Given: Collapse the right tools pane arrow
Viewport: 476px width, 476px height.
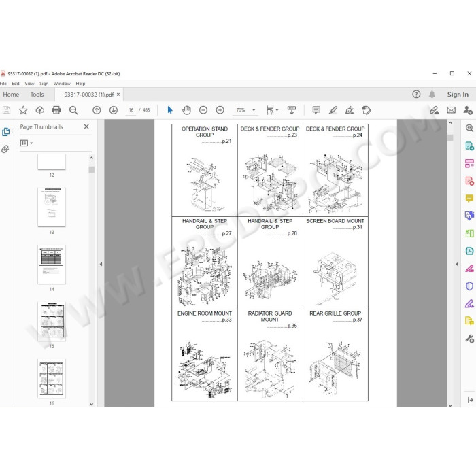Looking at the screenshot, I should (x=457, y=264).
